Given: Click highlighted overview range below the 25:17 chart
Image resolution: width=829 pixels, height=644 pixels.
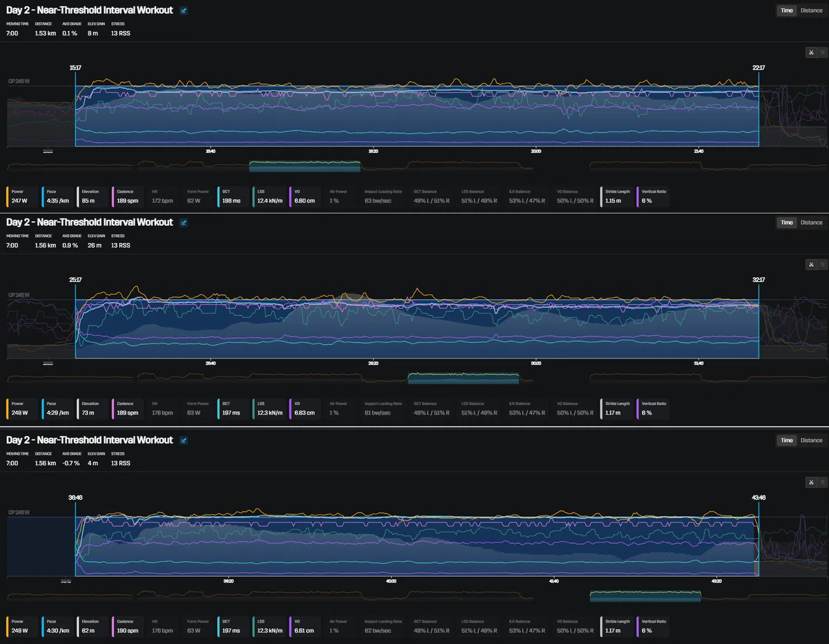Looking at the screenshot, I should tap(464, 378).
